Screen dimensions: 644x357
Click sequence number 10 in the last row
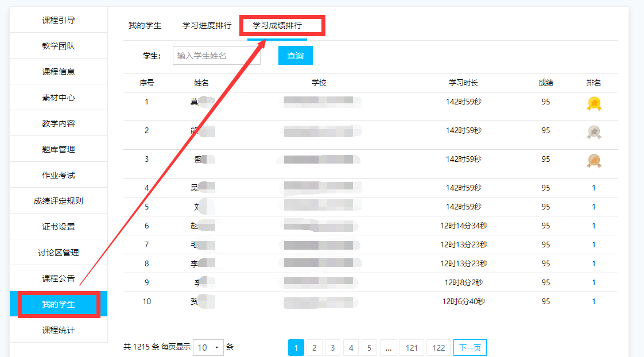[x=146, y=301]
